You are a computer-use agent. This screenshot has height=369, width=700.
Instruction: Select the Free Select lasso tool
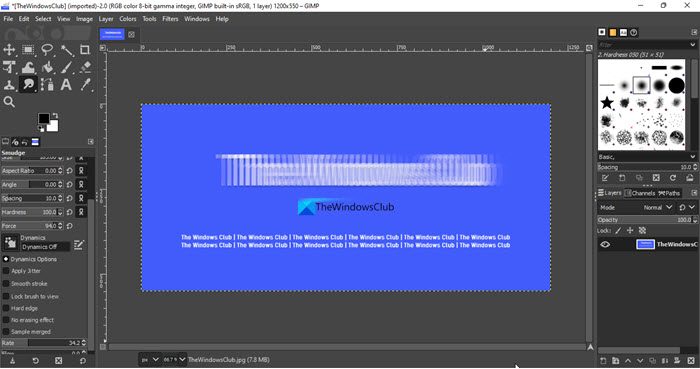(x=47, y=50)
